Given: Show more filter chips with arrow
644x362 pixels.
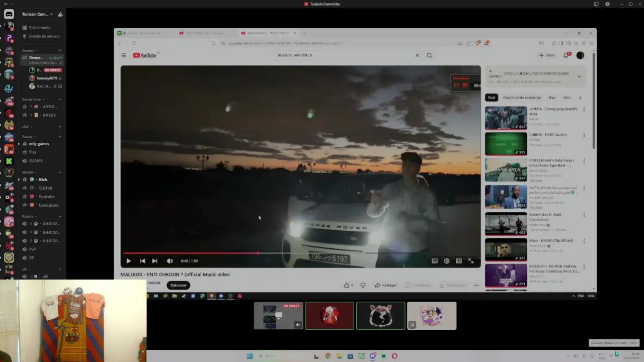Looking at the screenshot, I should click(580, 98).
